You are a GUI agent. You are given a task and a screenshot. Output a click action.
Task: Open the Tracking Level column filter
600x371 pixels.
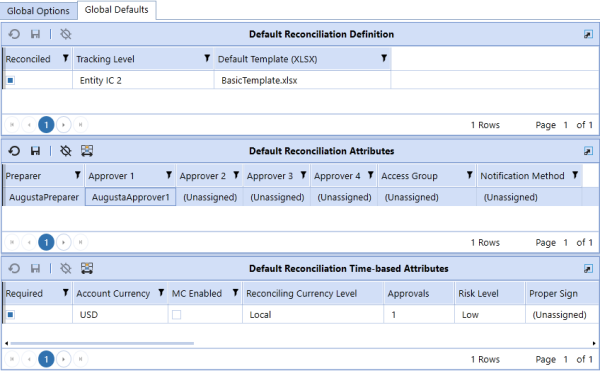click(207, 58)
